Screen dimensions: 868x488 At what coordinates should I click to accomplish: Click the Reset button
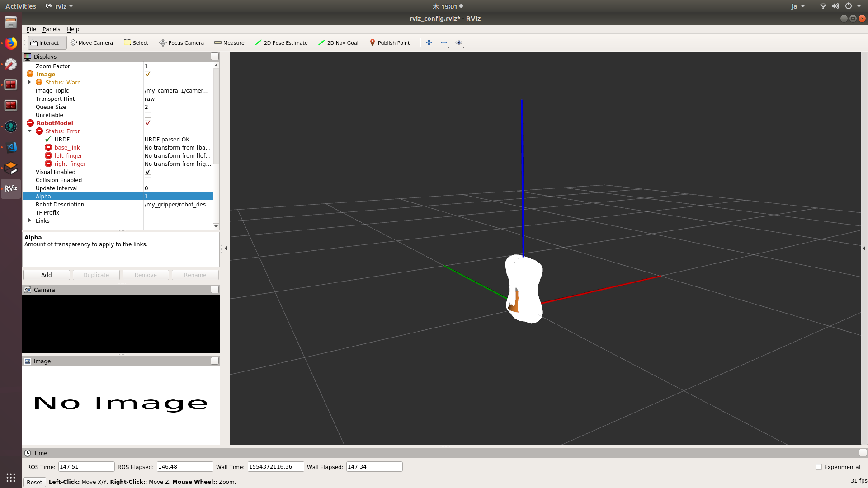pyautogui.click(x=34, y=482)
